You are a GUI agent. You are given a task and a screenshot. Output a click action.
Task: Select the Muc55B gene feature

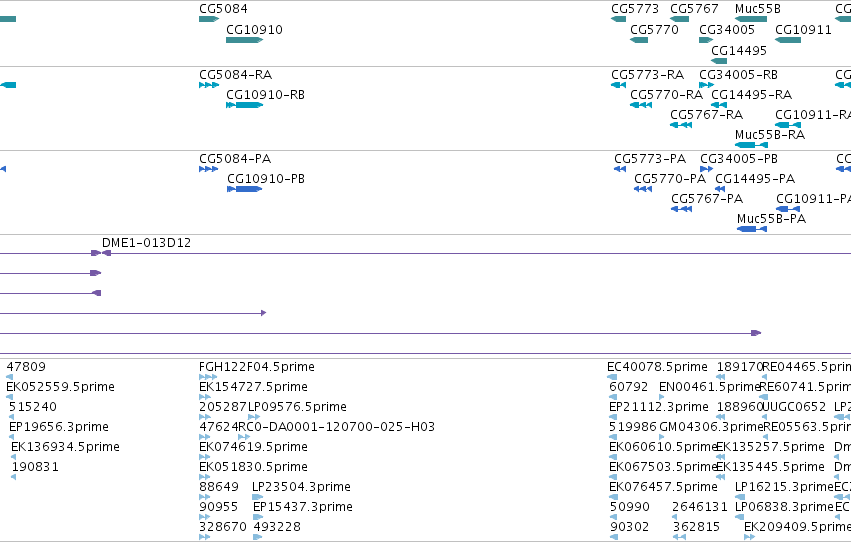[751, 19]
